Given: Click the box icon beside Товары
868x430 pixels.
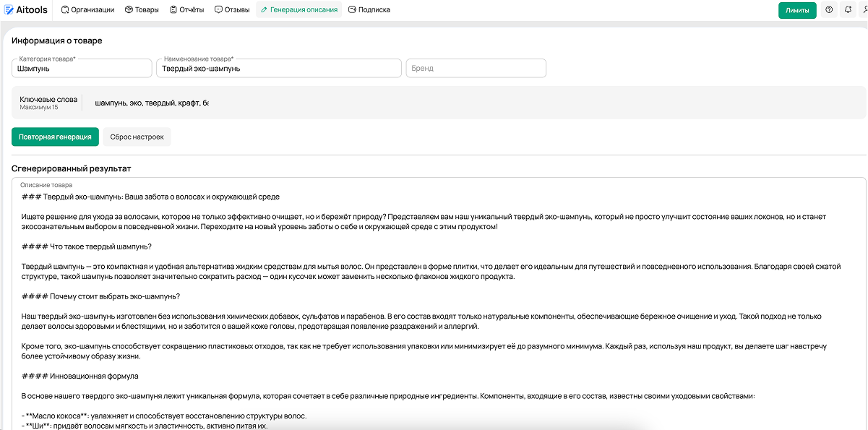Looking at the screenshot, I should (129, 10).
